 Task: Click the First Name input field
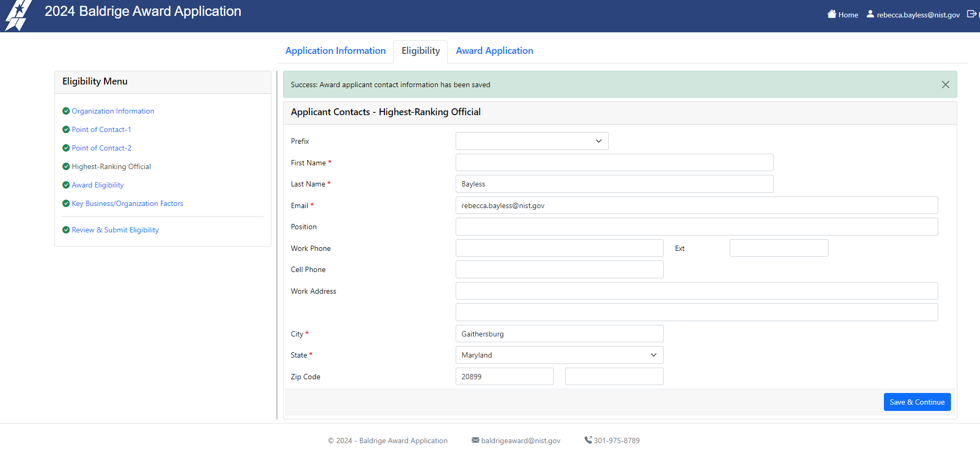[x=614, y=163]
